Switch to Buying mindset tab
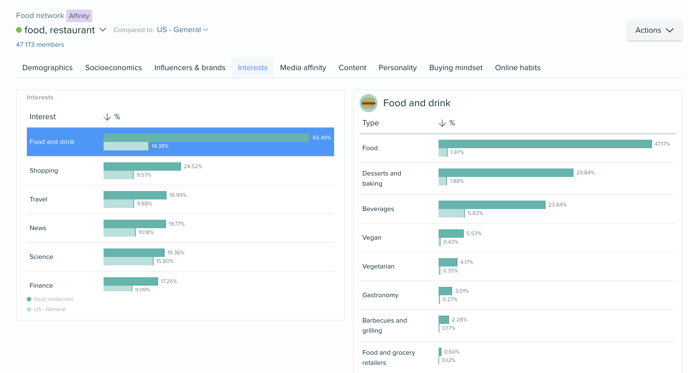 tap(455, 68)
